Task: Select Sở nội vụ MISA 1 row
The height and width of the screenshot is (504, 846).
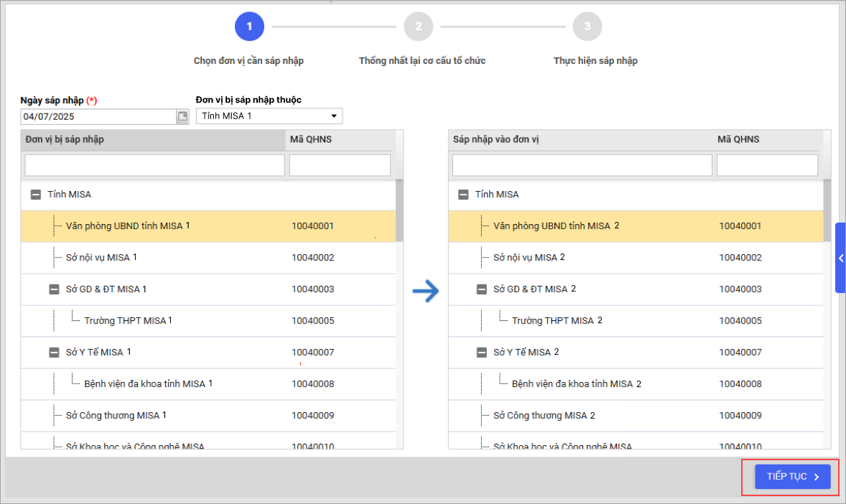Action: pyautogui.click(x=101, y=258)
